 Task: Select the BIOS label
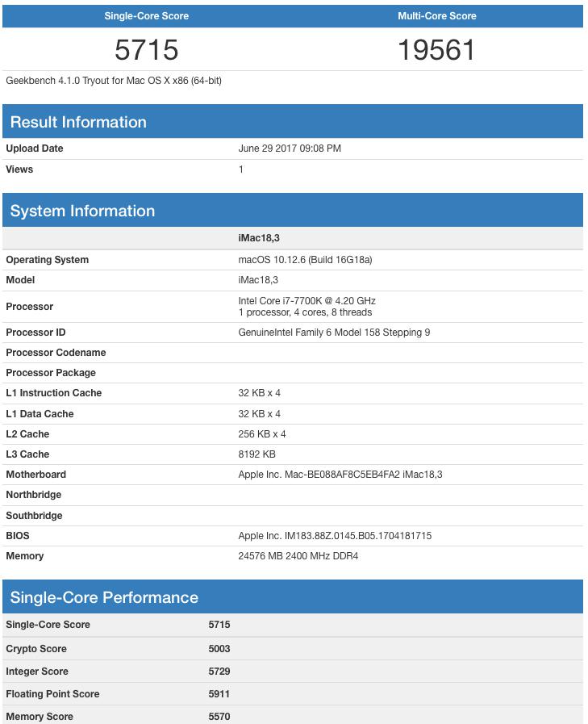coord(18,536)
